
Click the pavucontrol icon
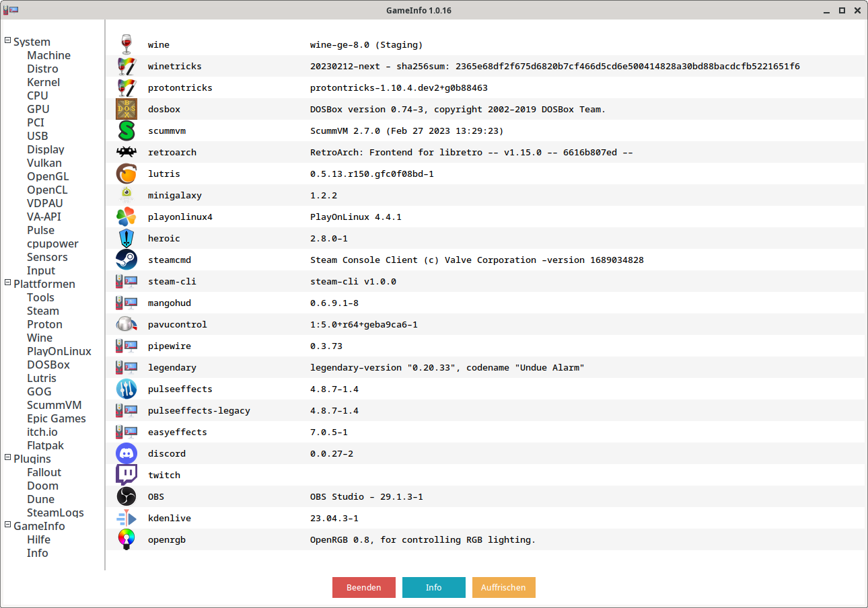[126, 324]
